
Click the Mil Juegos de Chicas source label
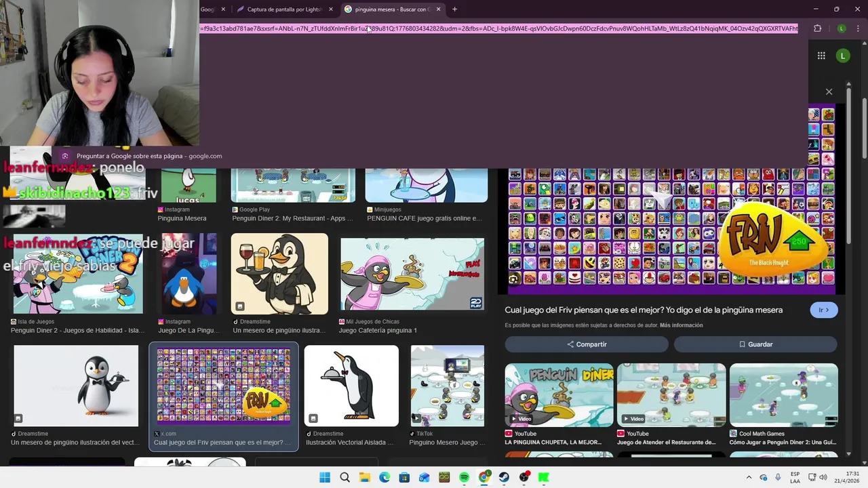click(x=372, y=321)
